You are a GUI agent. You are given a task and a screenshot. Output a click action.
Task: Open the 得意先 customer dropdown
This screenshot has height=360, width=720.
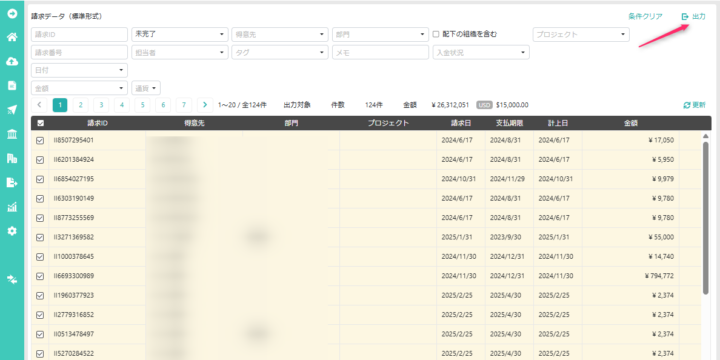coord(280,34)
